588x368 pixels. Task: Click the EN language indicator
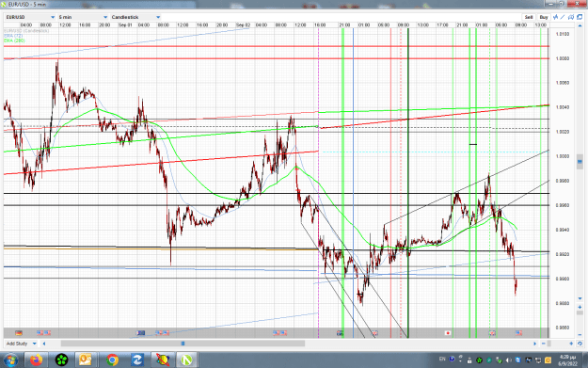(442, 360)
